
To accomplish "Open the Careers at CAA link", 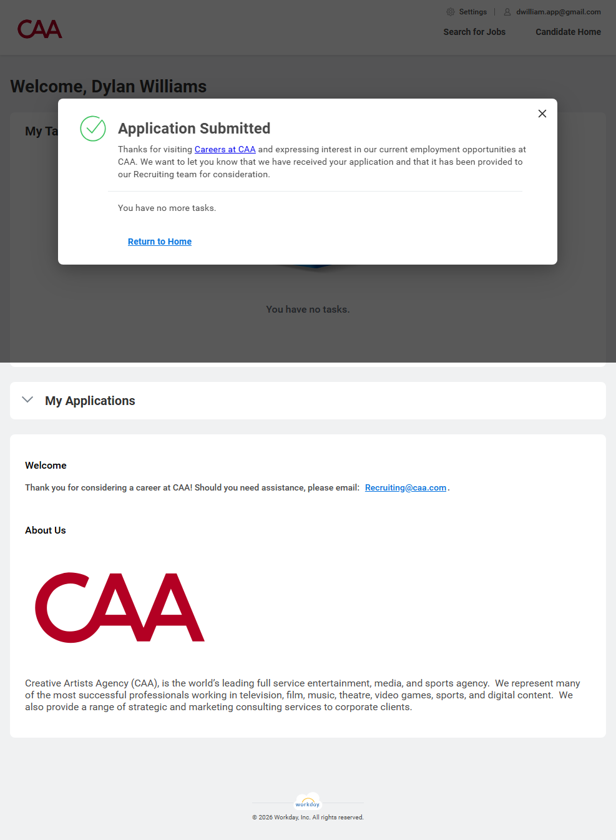I will click(225, 149).
